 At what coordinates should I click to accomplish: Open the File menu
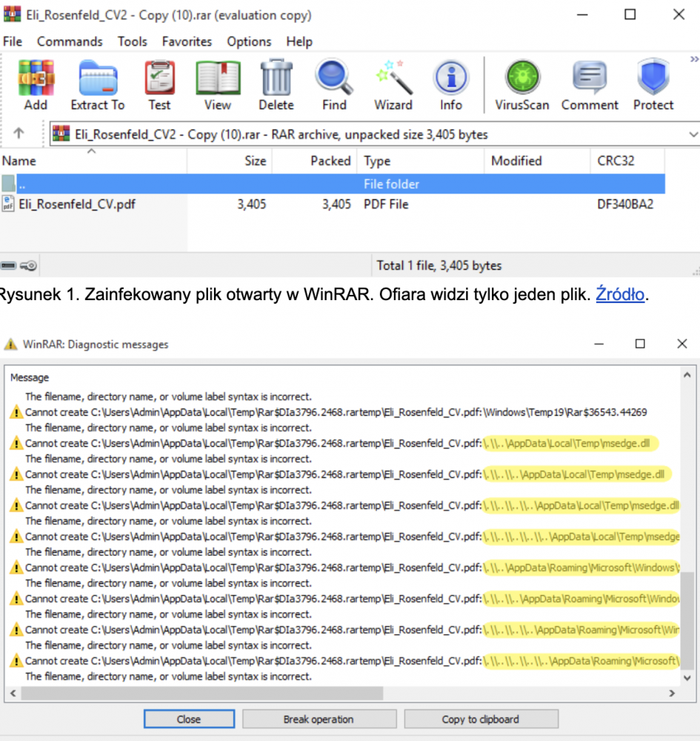click(x=13, y=41)
